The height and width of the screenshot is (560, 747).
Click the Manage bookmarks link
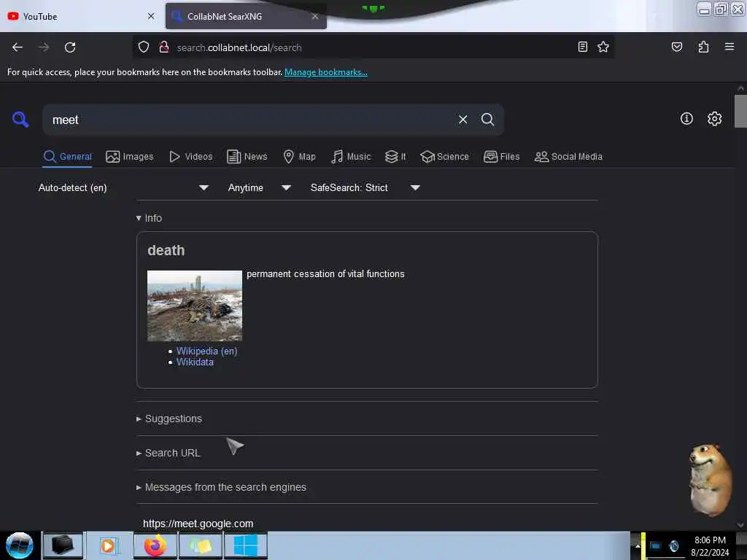coord(326,72)
